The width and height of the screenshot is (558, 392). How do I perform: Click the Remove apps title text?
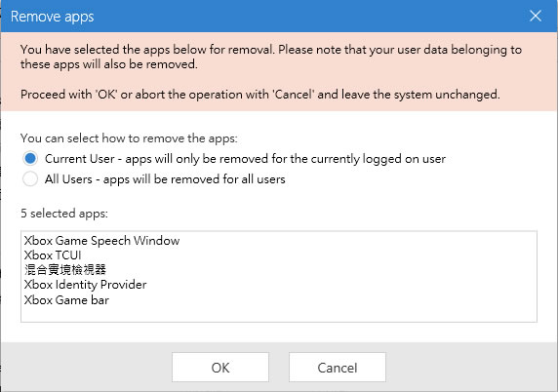(53, 17)
